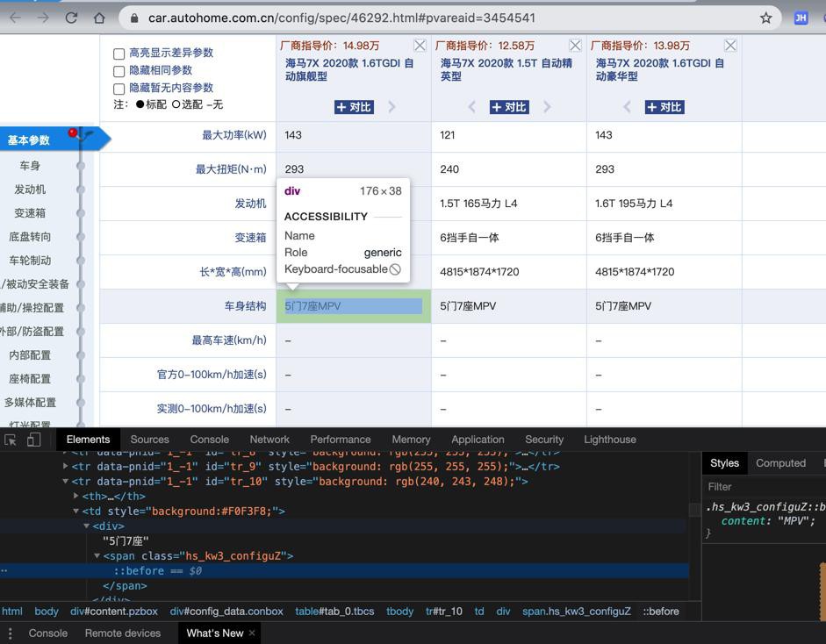Collapse the div node in Elements tree
Image resolution: width=826 pixels, height=644 pixels.
[x=86, y=526]
